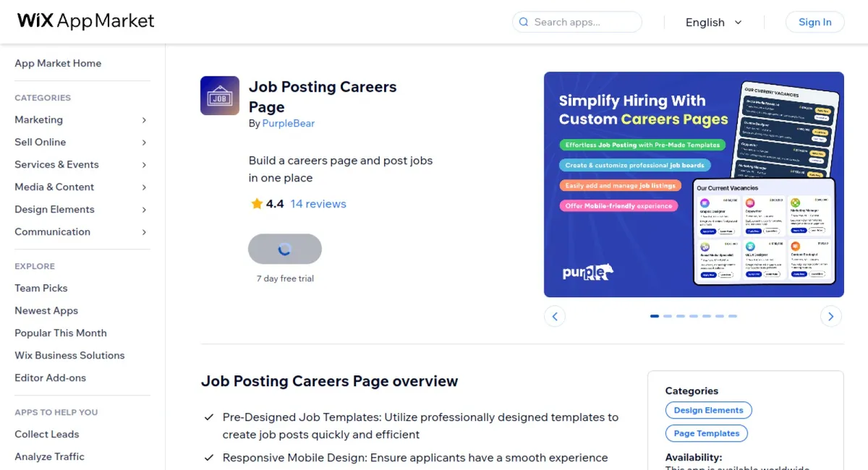Select Services & Events category

tap(56, 164)
